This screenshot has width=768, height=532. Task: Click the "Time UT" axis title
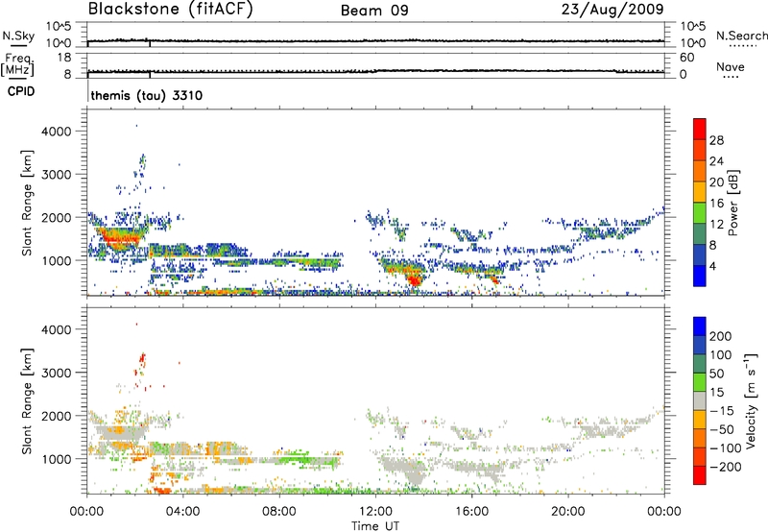click(x=375, y=526)
